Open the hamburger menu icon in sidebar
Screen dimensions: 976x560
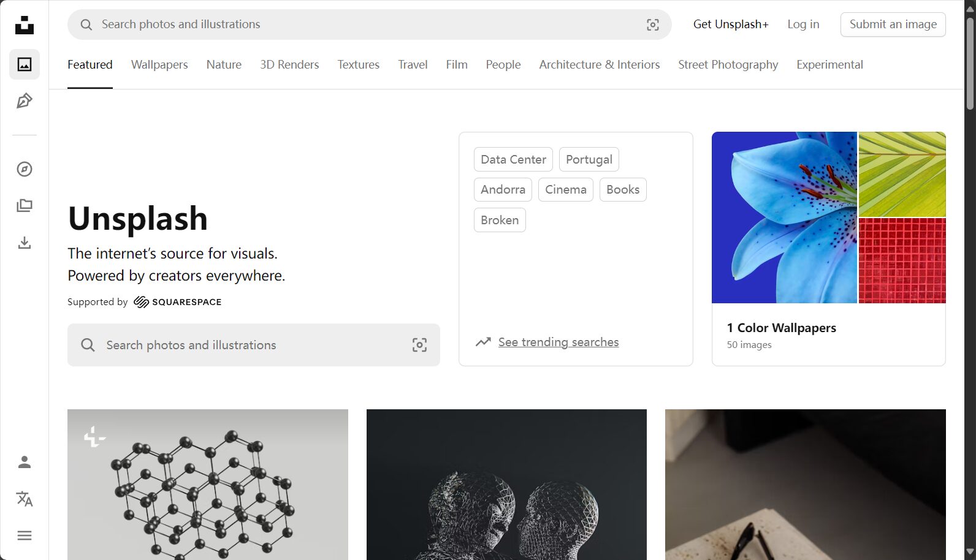(25, 535)
